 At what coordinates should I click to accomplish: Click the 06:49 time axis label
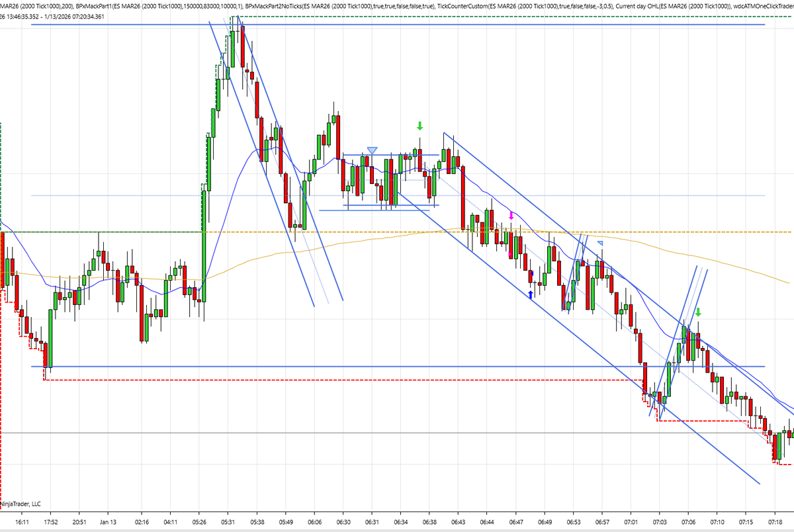pos(545,522)
